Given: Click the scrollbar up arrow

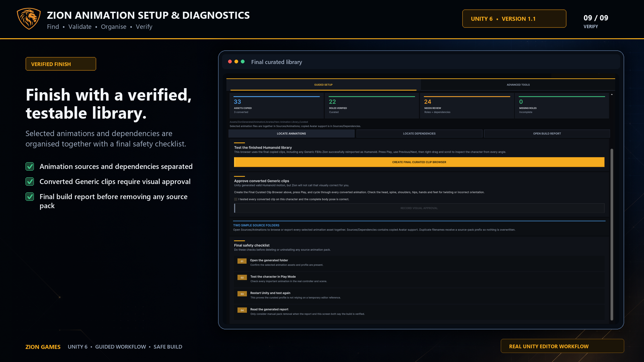Looking at the screenshot, I should pyautogui.click(x=612, y=95).
